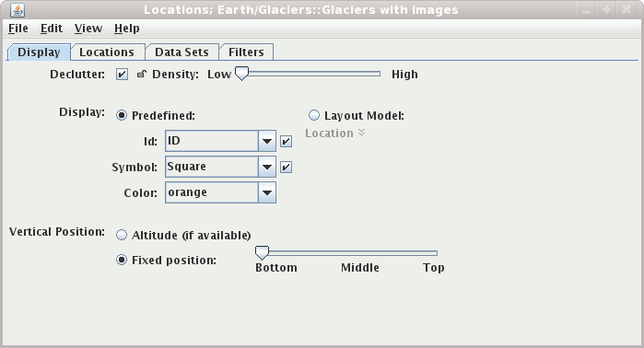Image resolution: width=644 pixels, height=348 pixels.
Task: Select the Predefined display radio button
Action: (x=122, y=115)
